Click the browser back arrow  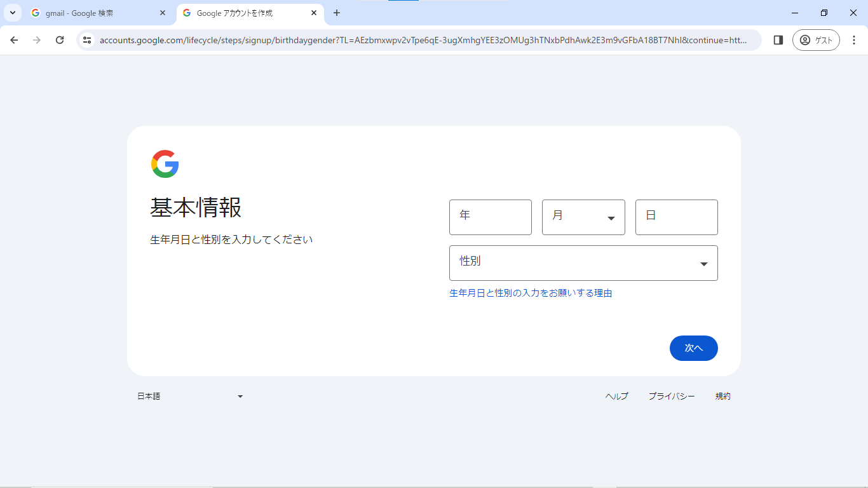click(14, 40)
